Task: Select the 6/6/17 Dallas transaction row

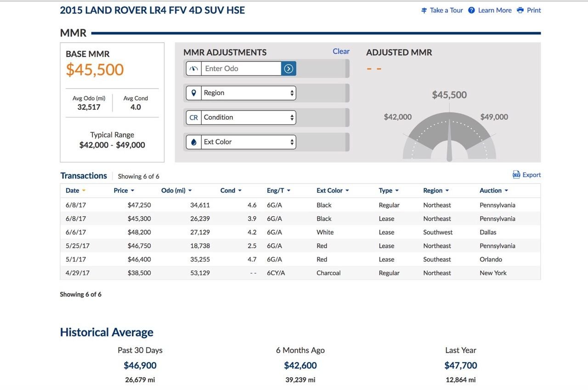Action: coord(300,232)
